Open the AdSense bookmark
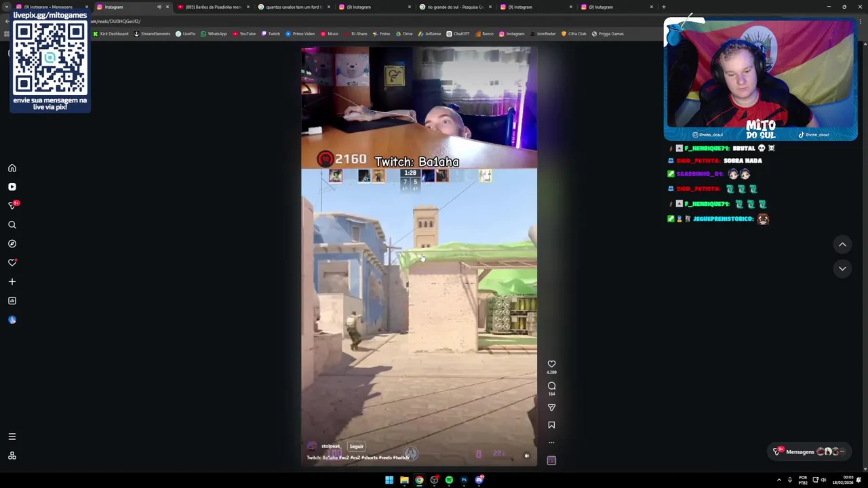The image size is (868, 488). point(429,34)
